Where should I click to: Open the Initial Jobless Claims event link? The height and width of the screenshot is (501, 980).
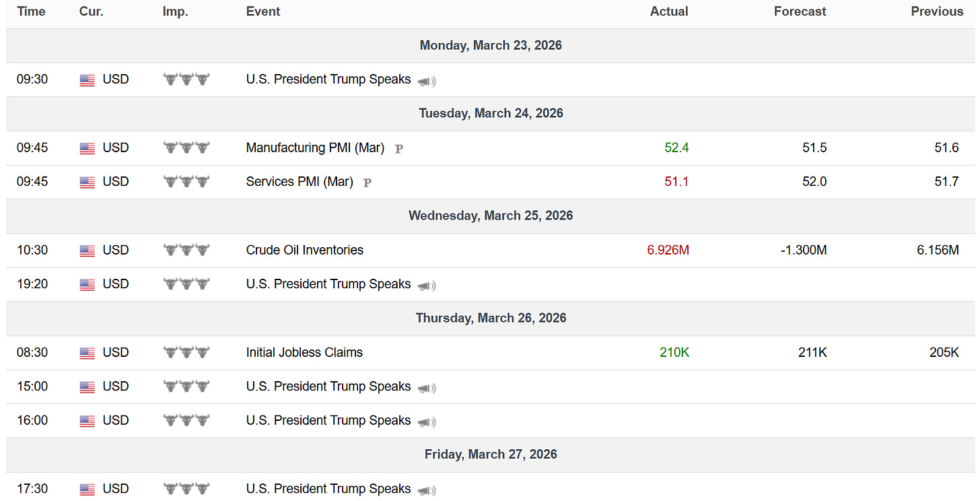304,352
